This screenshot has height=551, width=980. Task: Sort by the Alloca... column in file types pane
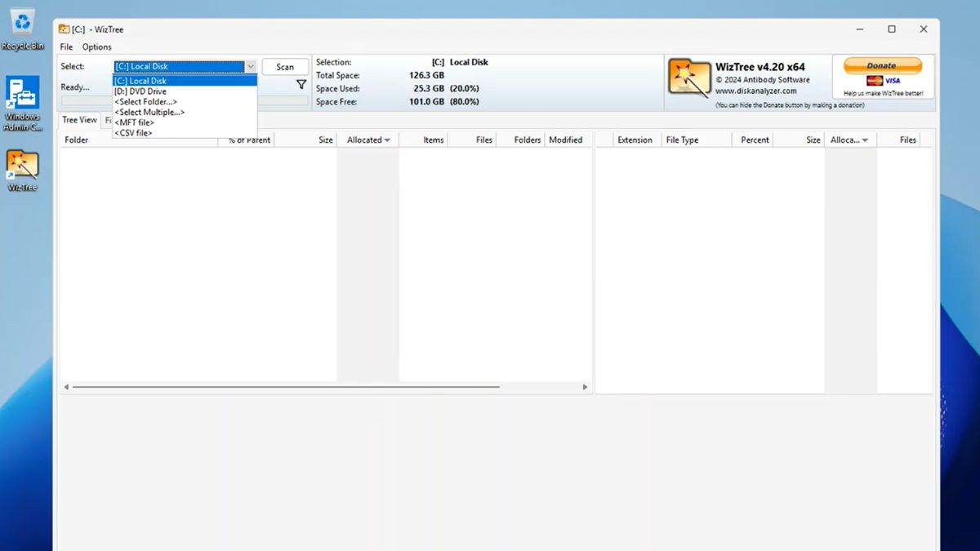(850, 140)
